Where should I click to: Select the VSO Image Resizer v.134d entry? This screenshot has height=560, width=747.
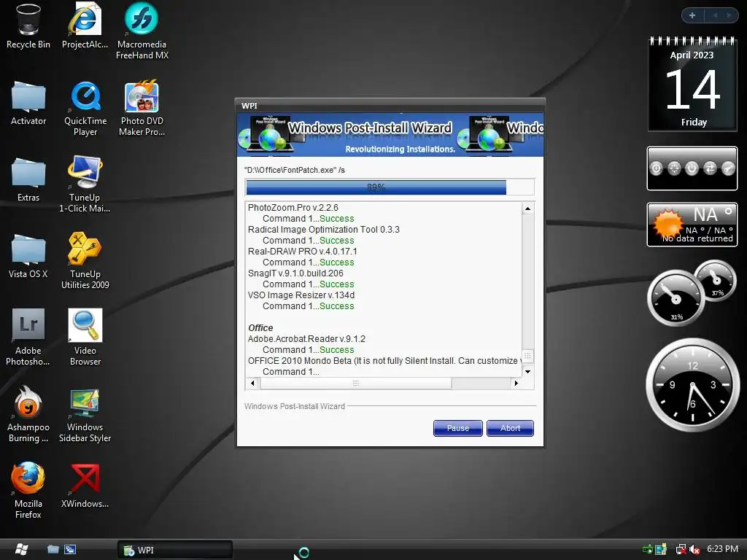coord(301,295)
